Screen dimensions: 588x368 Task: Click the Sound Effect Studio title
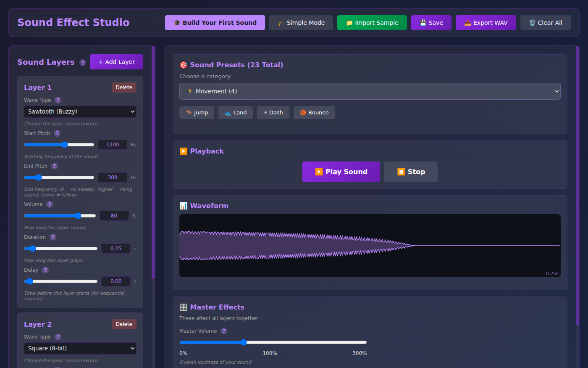point(73,22)
